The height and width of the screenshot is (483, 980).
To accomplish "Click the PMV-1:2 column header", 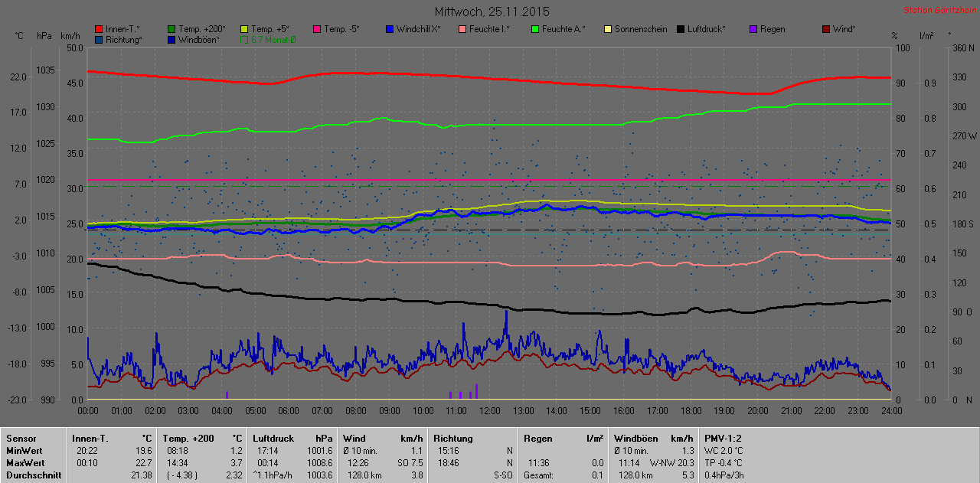I will coord(723,439).
